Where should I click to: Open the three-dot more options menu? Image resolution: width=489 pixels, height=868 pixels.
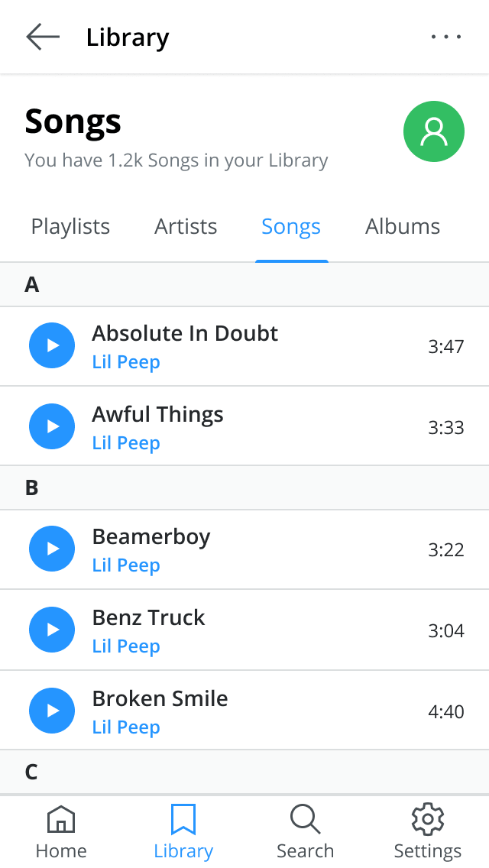(x=446, y=37)
